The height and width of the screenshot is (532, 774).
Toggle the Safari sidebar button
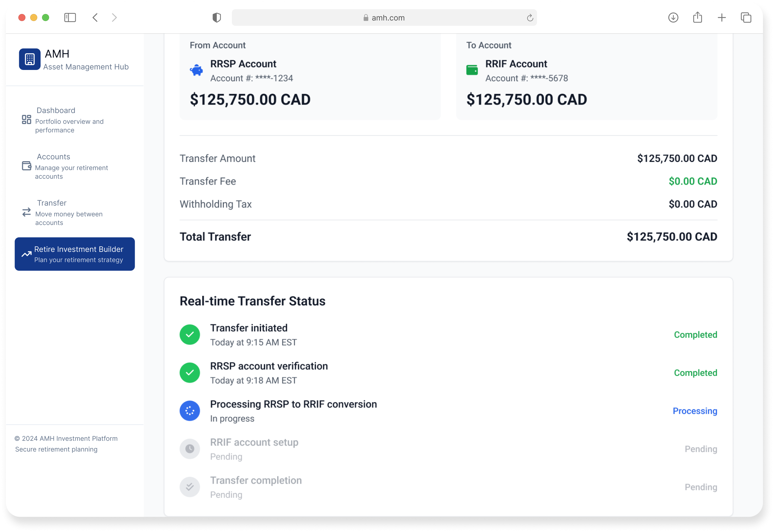click(70, 18)
